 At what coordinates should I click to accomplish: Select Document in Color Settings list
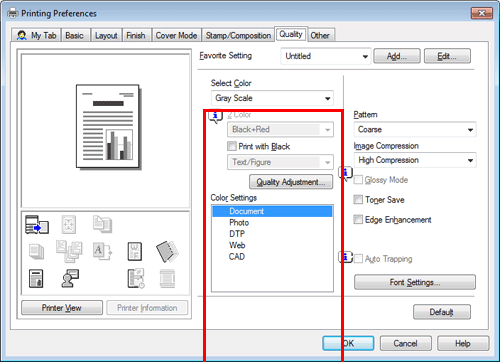point(272,211)
